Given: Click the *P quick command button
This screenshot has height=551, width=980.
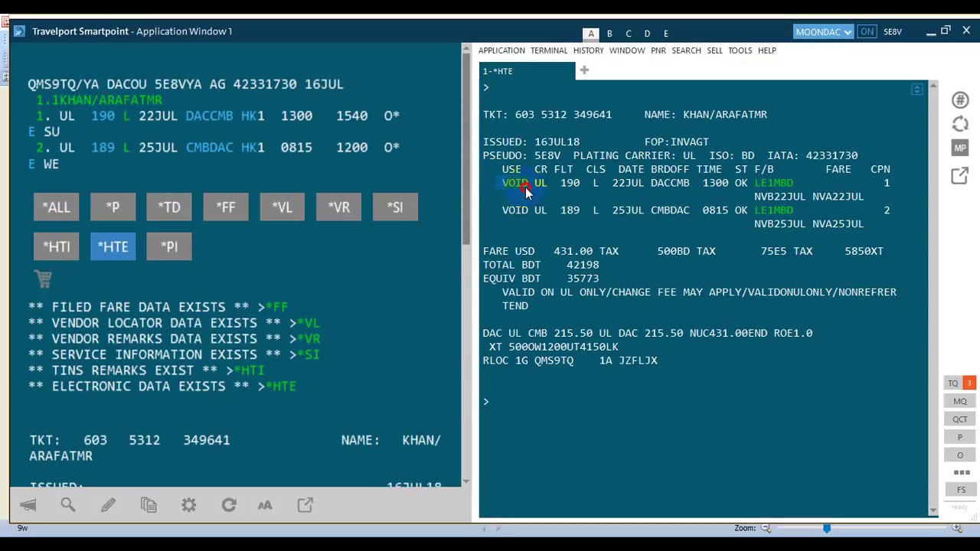Looking at the screenshot, I should 113,207.
